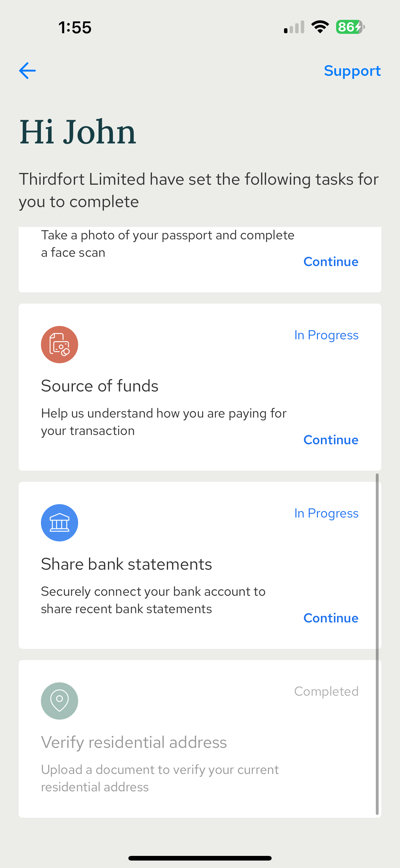Continue the Share bank statements task
Viewport: 400px width, 868px height.
point(331,618)
